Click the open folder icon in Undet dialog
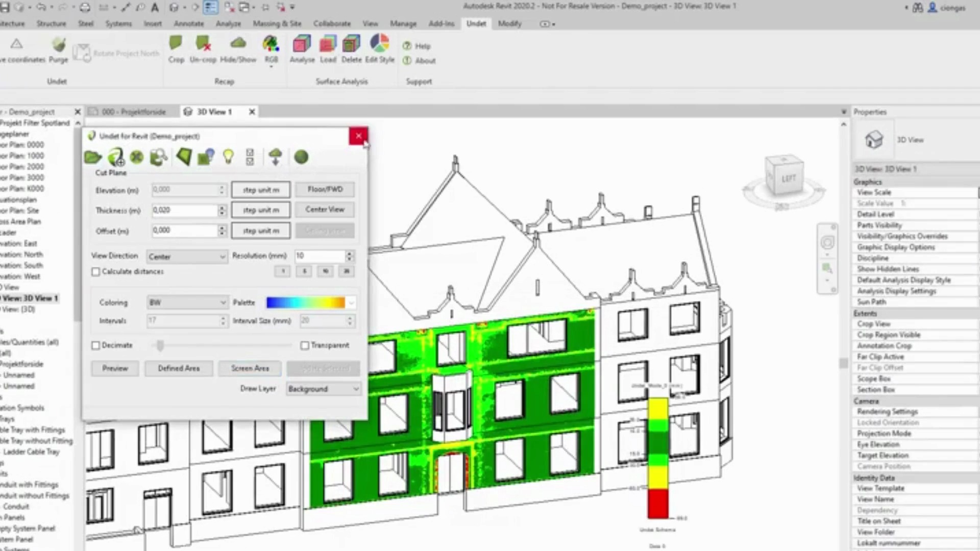This screenshot has height=551, width=980. click(93, 157)
